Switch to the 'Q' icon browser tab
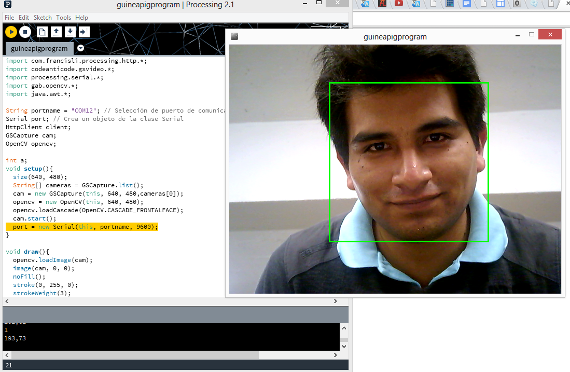The image size is (570, 372). [x=517, y=4]
